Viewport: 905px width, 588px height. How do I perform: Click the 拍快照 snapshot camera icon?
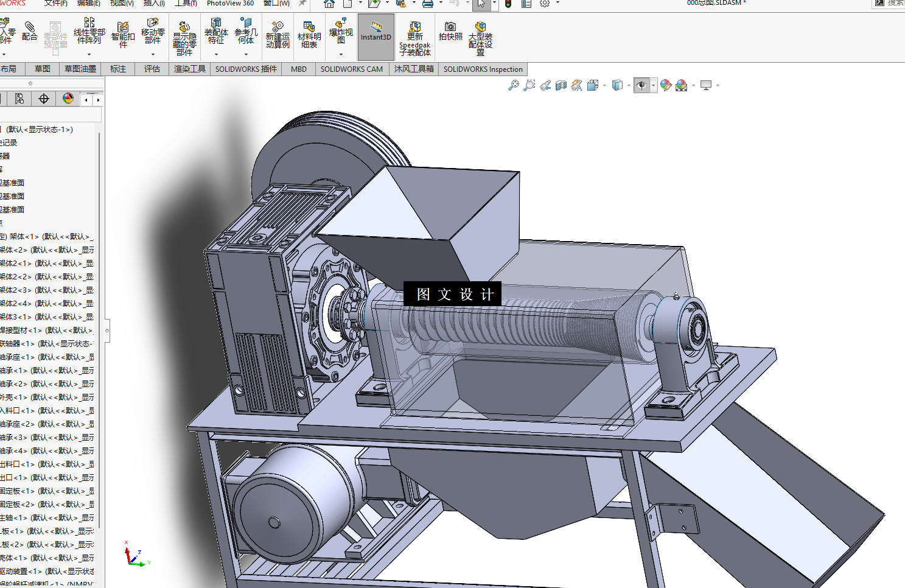[450, 31]
